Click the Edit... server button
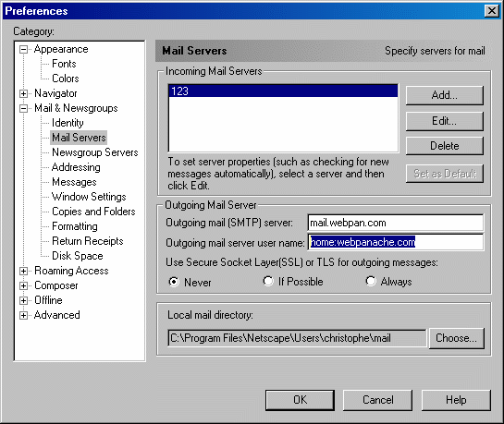Viewport: 504px width, 424px height. (x=445, y=121)
